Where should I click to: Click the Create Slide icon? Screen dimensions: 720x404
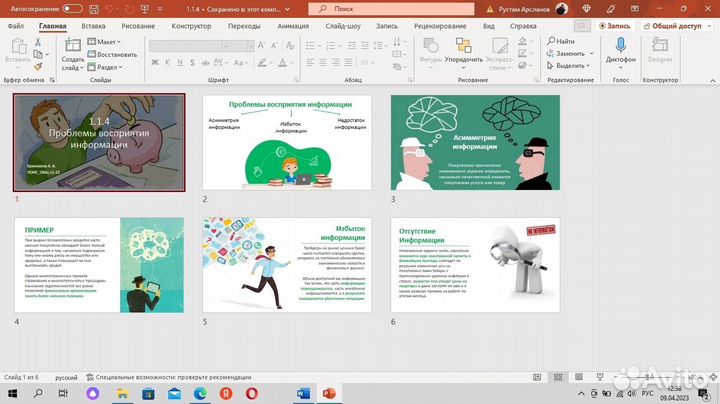coord(72,46)
